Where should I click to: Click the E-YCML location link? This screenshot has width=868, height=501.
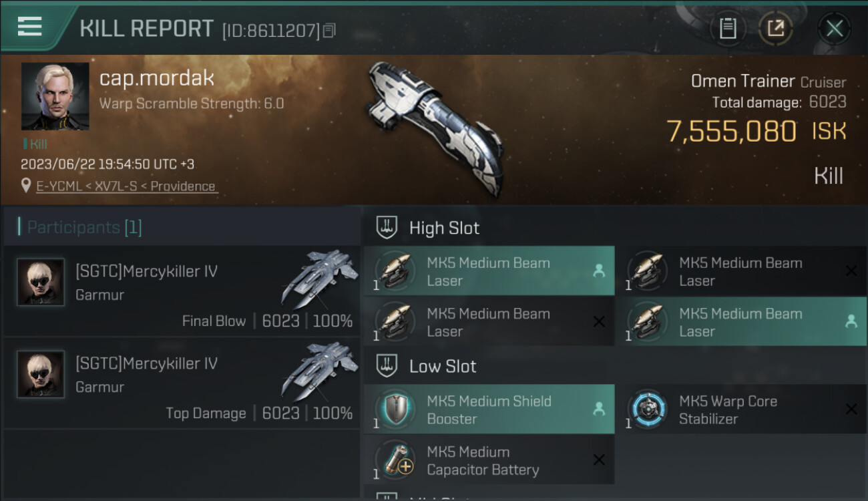point(126,186)
